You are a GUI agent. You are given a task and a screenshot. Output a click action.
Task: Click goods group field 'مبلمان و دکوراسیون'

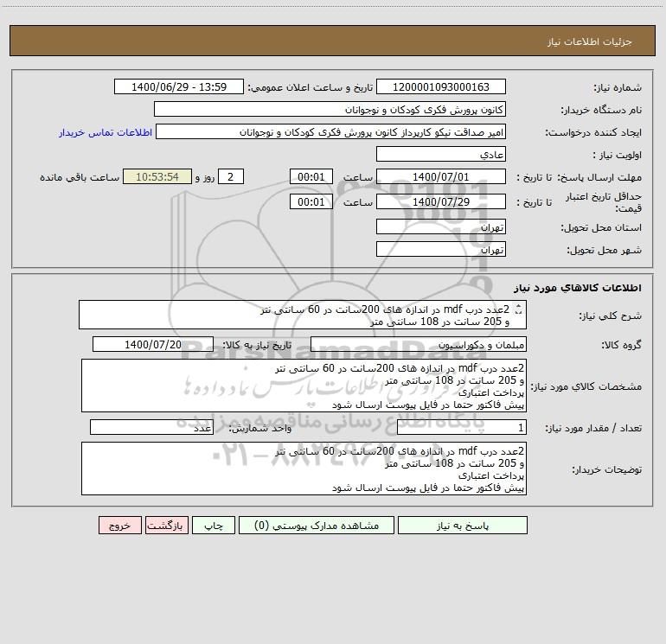419,344
